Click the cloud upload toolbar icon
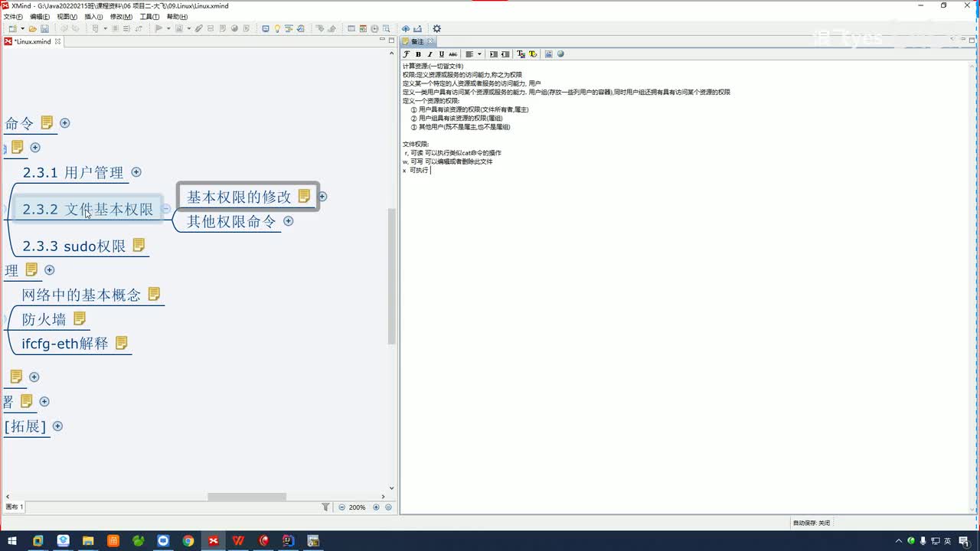980x551 pixels. pos(406,29)
